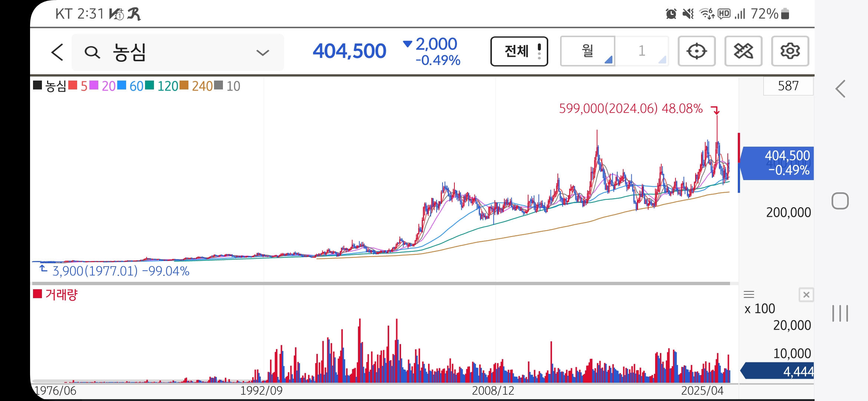
Task: Click the chart horizontal scrollbar under price chart
Action: click(381, 283)
